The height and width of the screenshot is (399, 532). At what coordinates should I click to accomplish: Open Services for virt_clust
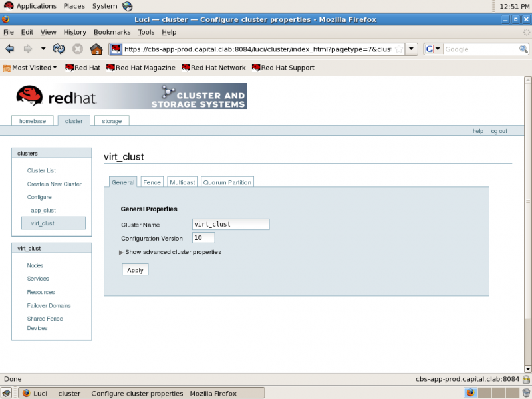click(38, 279)
